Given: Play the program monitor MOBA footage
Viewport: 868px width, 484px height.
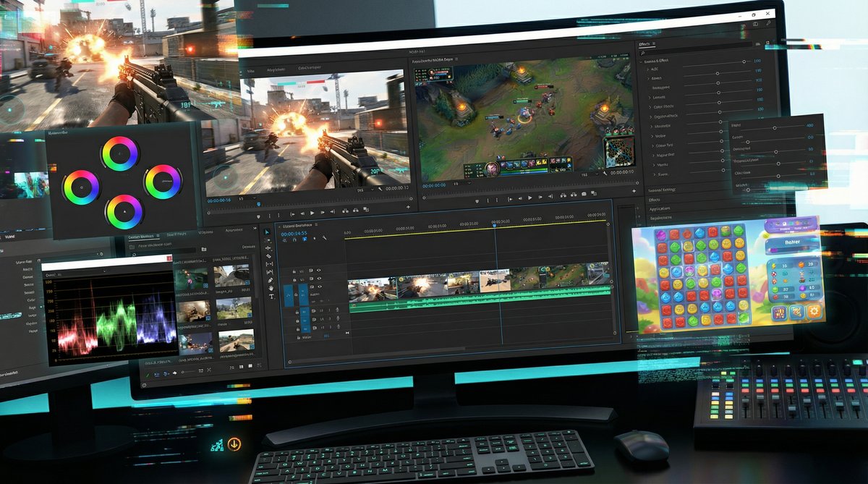Looking at the screenshot, I should [529, 198].
